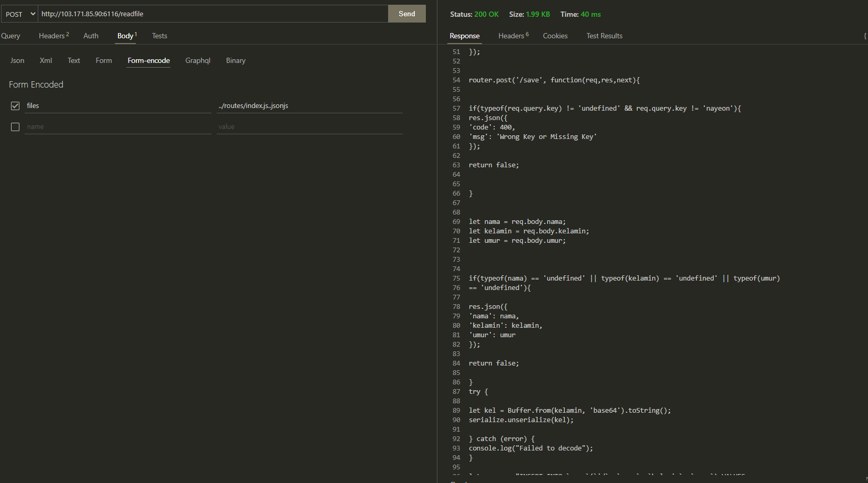Click the Status 200 OK text
The image size is (868, 483).
click(x=474, y=14)
